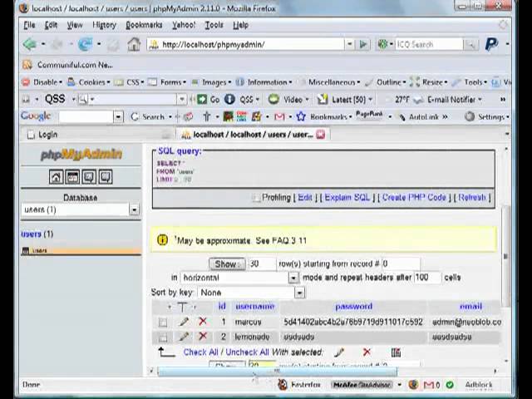Open the Sort by key dropdown

[251, 293]
